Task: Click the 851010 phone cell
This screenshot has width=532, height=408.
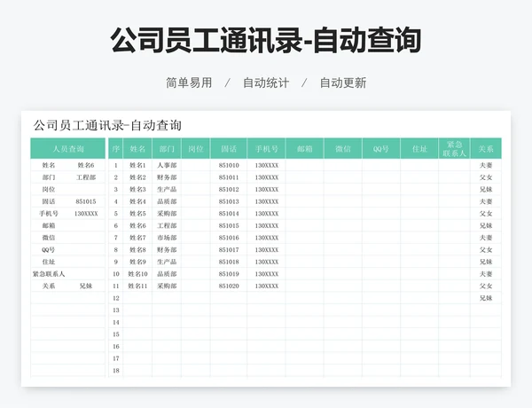Action: (229, 165)
